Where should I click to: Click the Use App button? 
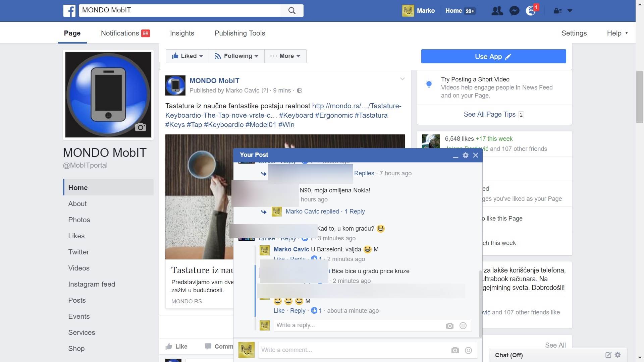pyautogui.click(x=493, y=56)
